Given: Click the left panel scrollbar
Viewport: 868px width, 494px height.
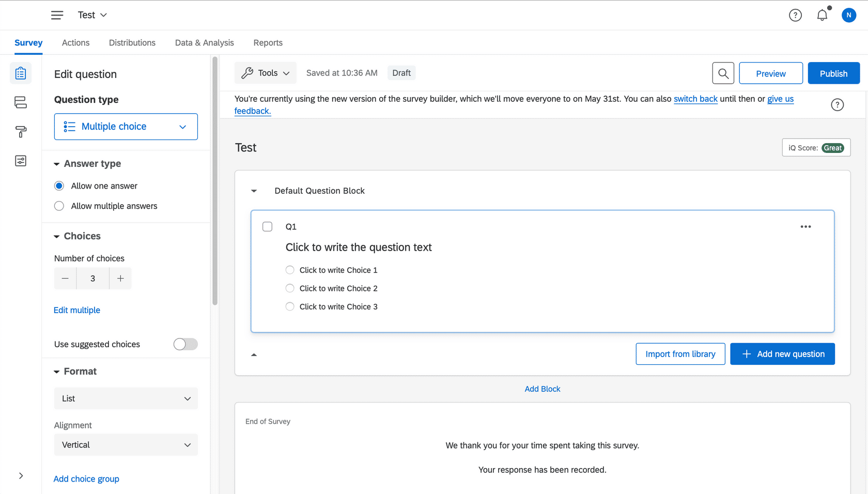Looking at the screenshot, I should [x=215, y=181].
